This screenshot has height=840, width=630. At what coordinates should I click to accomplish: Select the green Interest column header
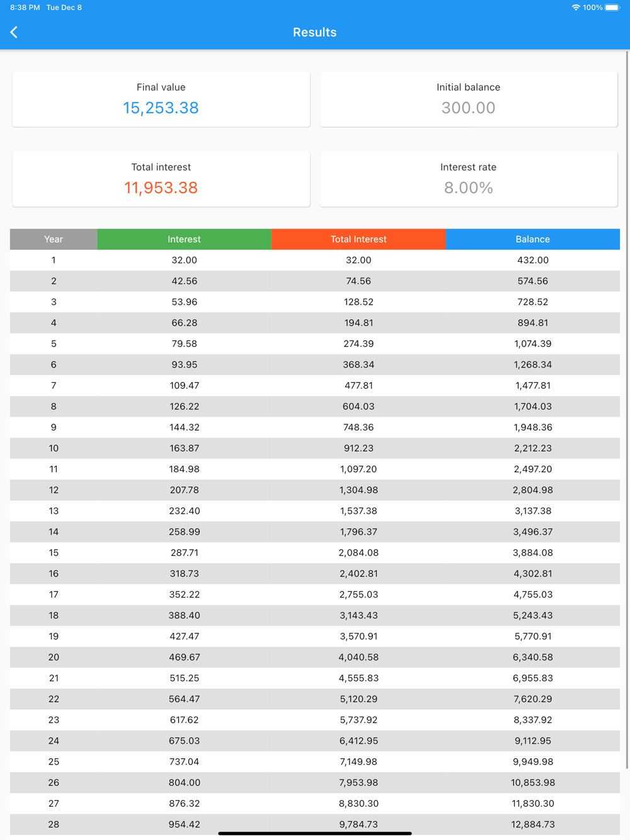point(184,239)
